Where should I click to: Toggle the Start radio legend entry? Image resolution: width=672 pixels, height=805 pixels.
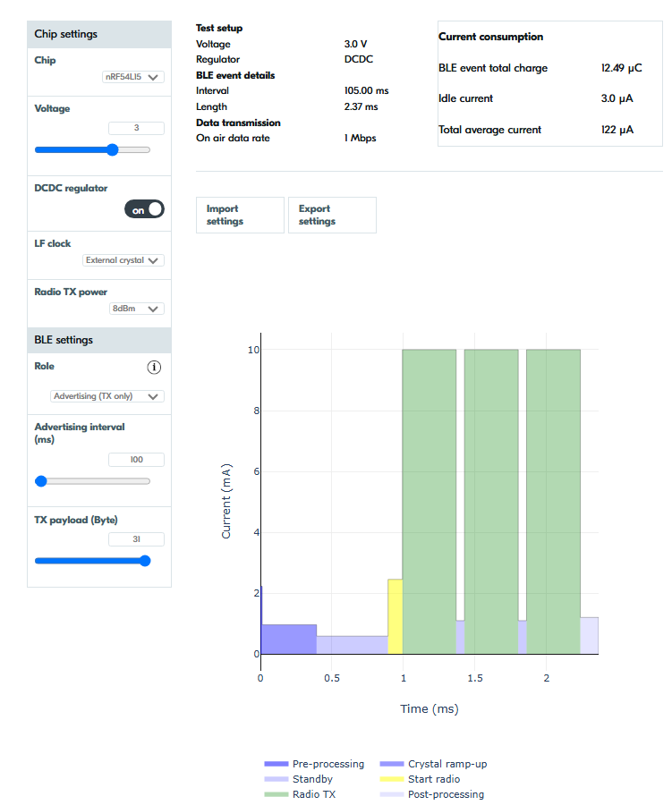[x=420, y=779]
